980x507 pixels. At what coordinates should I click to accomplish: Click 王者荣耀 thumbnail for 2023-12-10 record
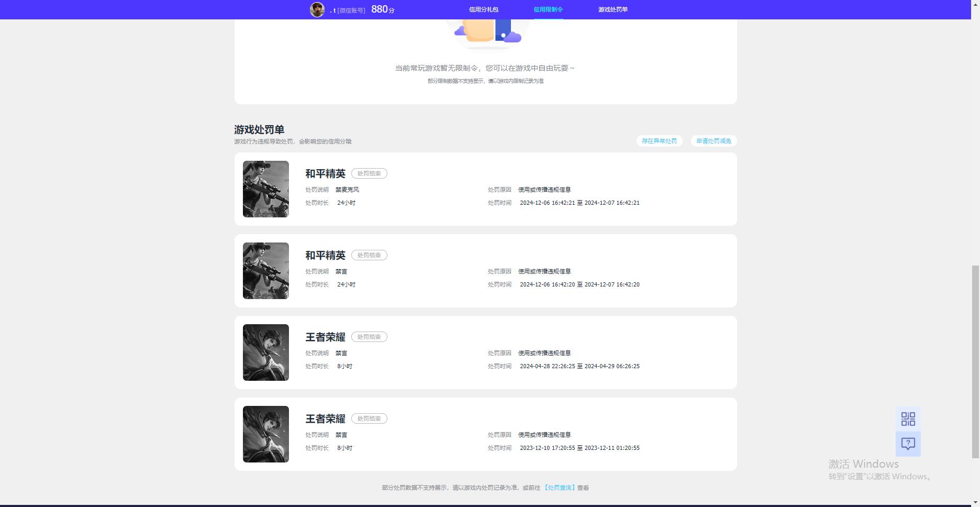266,434
